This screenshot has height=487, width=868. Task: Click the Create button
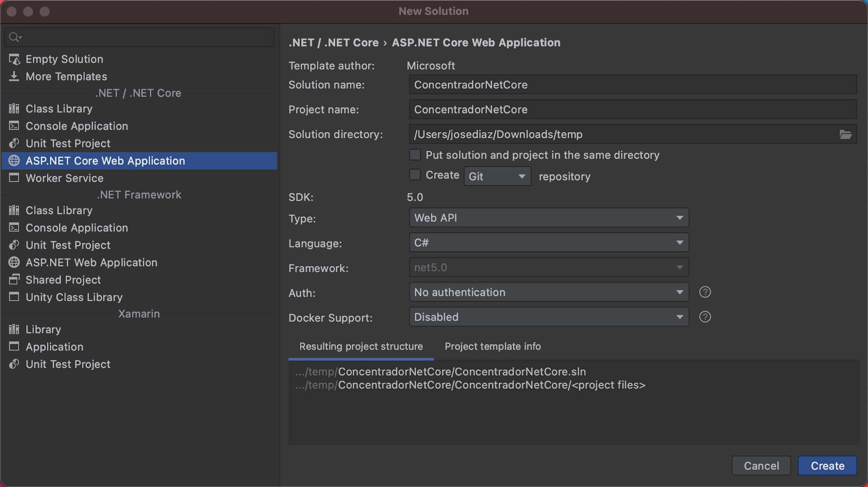click(x=826, y=465)
